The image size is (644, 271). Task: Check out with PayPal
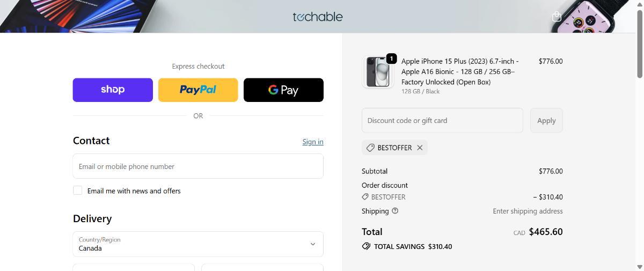click(198, 90)
